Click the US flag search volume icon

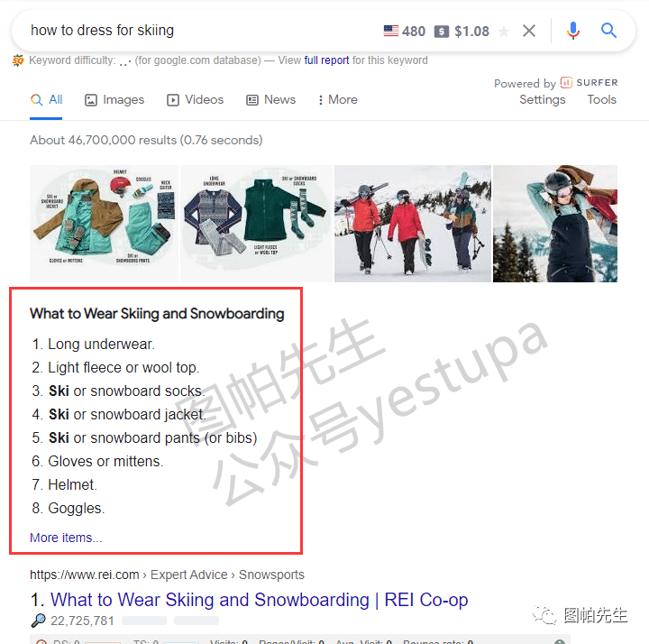tap(390, 31)
